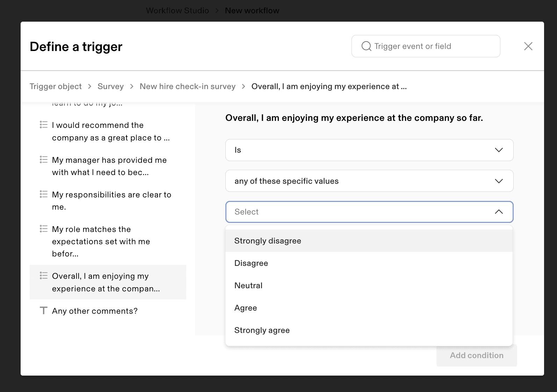This screenshot has width=557, height=392.
Task: Click list icon beside 'My manager has provided me'
Action: click(x=44, y=159)
